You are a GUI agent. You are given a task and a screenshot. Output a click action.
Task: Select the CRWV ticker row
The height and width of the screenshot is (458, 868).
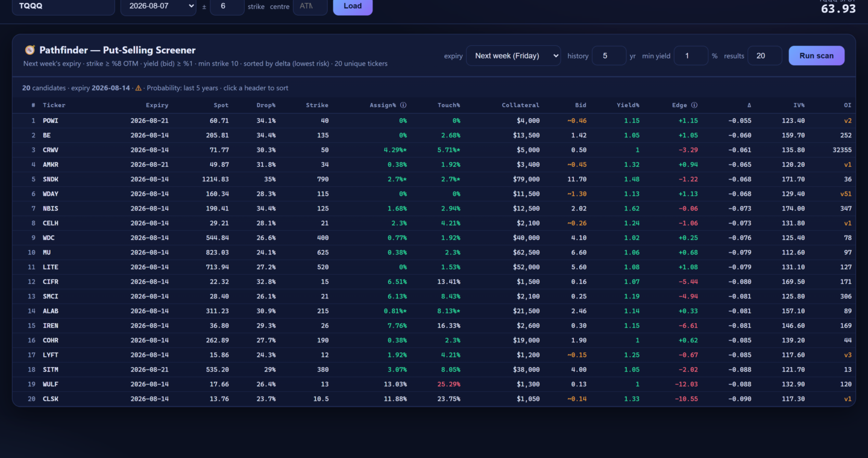(433, 149)
